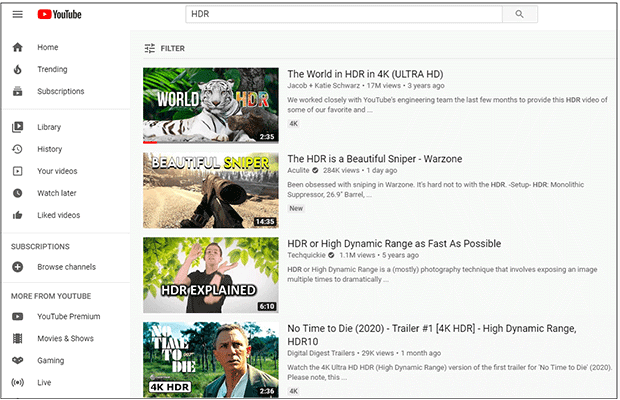
Task: Click MORE FROM YOUTUBE heading
Action: (x=51, y=296)
